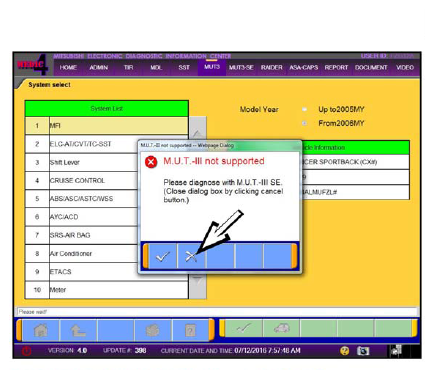Click the help question-mark page icon
The height and width of the screenshot is (379, 434).
pos(190,330)
